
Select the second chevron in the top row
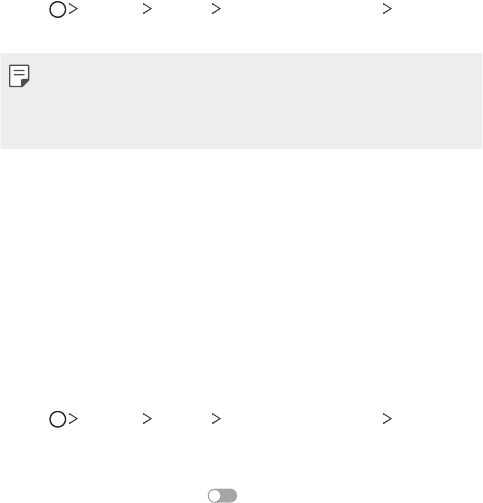[x=147, y=9]
